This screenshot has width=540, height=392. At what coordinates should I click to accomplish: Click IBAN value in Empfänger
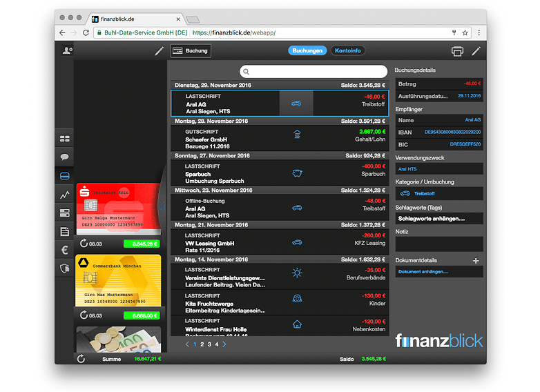point(452,132)
